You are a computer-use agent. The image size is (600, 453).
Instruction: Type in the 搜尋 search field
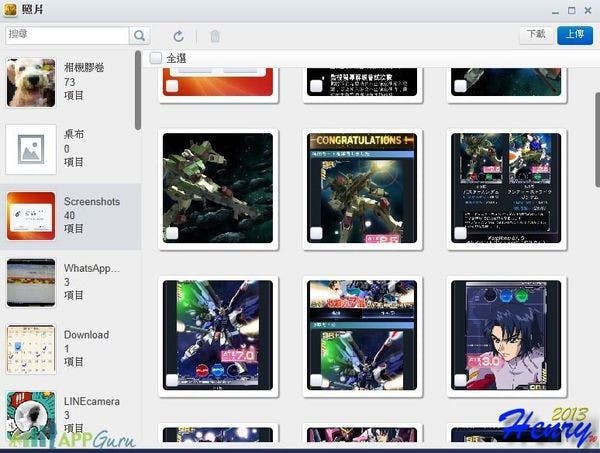[66, 35]
